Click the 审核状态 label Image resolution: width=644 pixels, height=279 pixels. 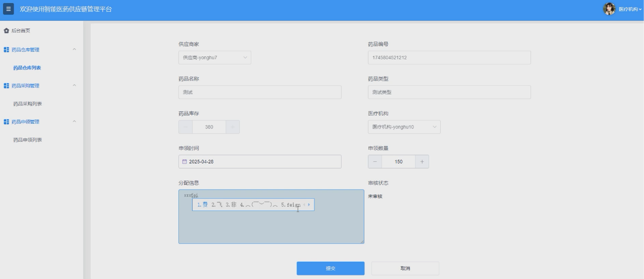(378, 183)
